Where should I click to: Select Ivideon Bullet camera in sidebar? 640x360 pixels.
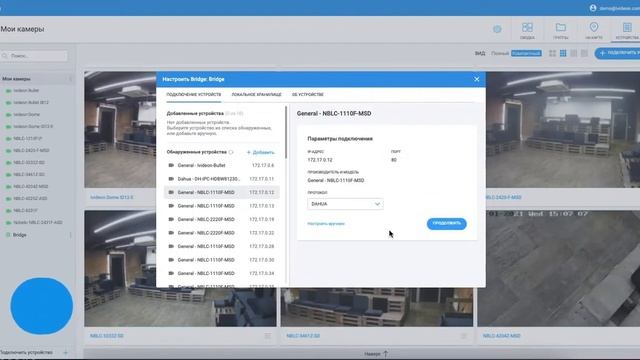(26, 90)
